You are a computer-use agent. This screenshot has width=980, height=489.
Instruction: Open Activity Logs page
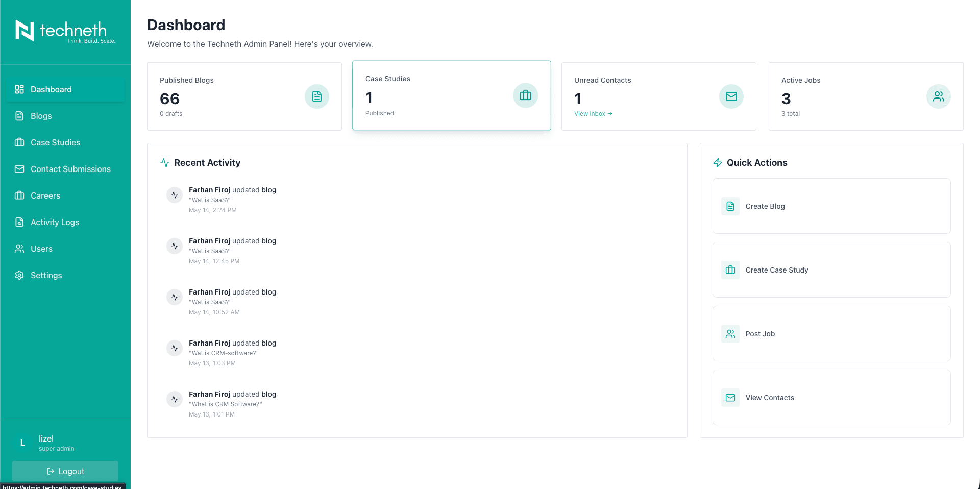[x=65, y=222]
